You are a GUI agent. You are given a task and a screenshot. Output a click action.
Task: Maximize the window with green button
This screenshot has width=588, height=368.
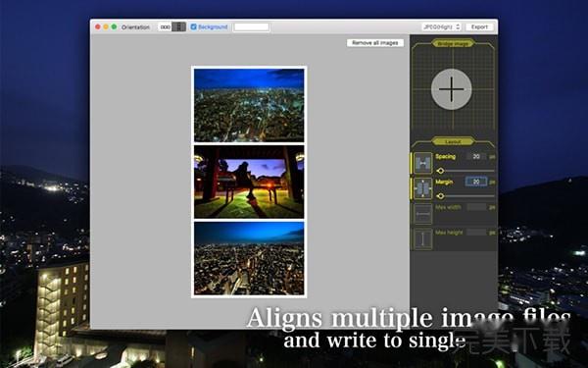pyautogui.click(x=114, y=27)
